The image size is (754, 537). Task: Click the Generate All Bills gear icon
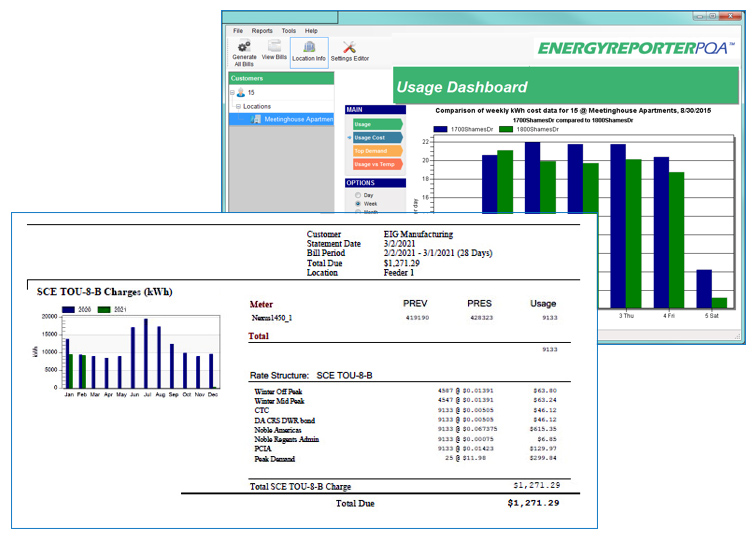click(244, 46)
